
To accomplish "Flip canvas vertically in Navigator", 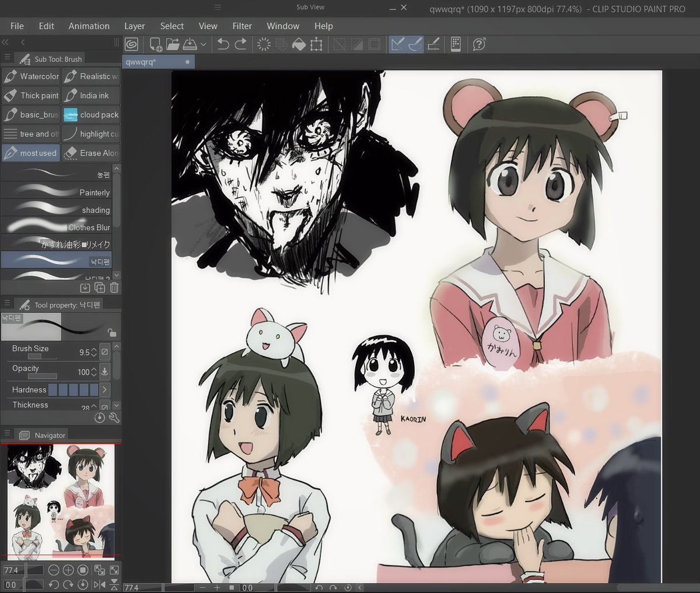I will tap(114, 584).
